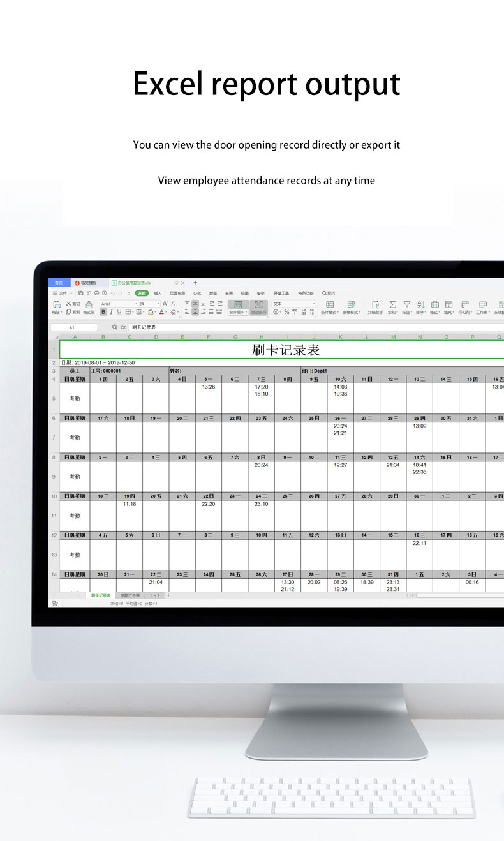Click the fx insert function icon
Image resolution: width=504 pixels, height=841 pixels.
coord(123,327)
